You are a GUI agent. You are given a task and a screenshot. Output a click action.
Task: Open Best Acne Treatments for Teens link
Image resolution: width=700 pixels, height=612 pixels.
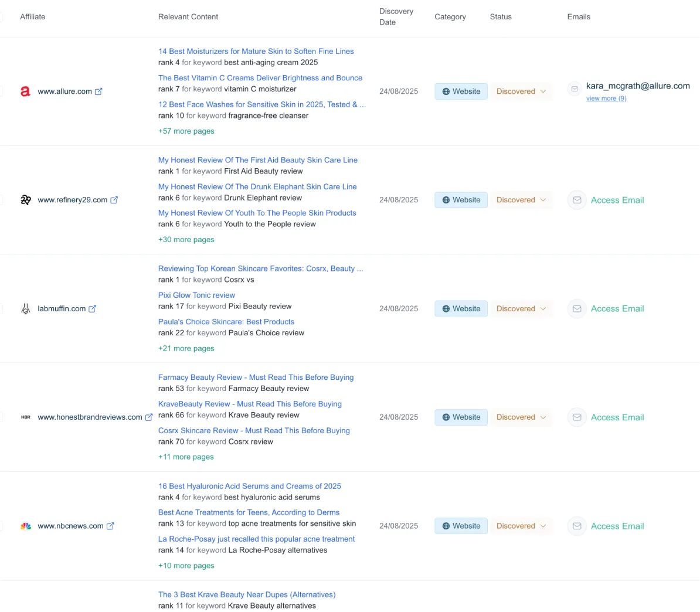tap(249, 512)
